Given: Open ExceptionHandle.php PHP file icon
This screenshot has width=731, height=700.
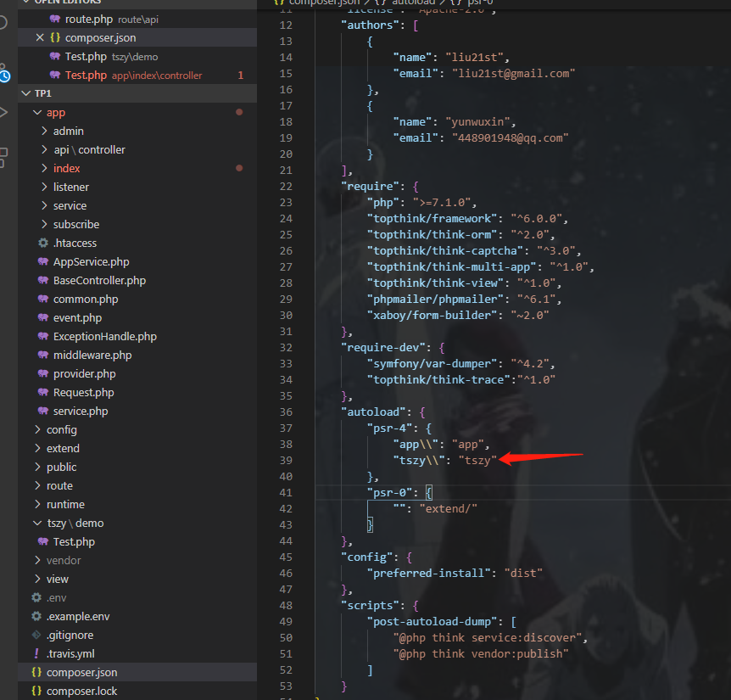Looking at the screenshot, I should pyautogui.click(x=43, y=336).
